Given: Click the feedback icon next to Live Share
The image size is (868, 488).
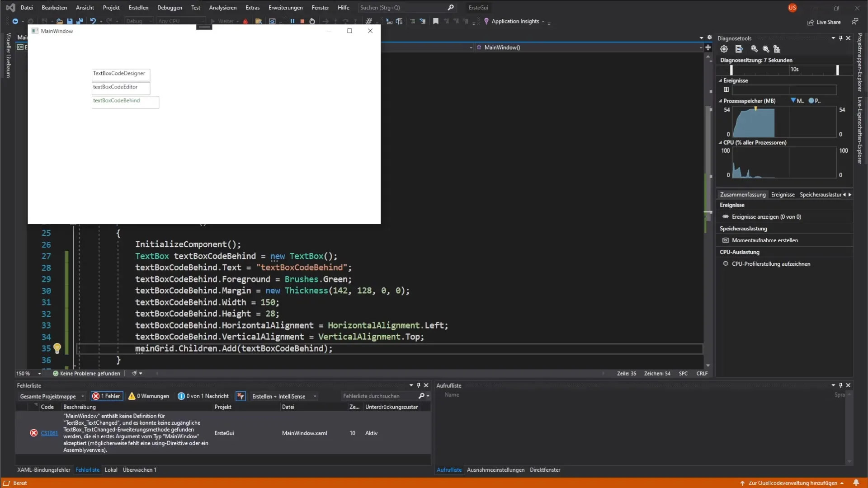Looking at the screenshot, I should pyautogui.click(x=855, y=22).
